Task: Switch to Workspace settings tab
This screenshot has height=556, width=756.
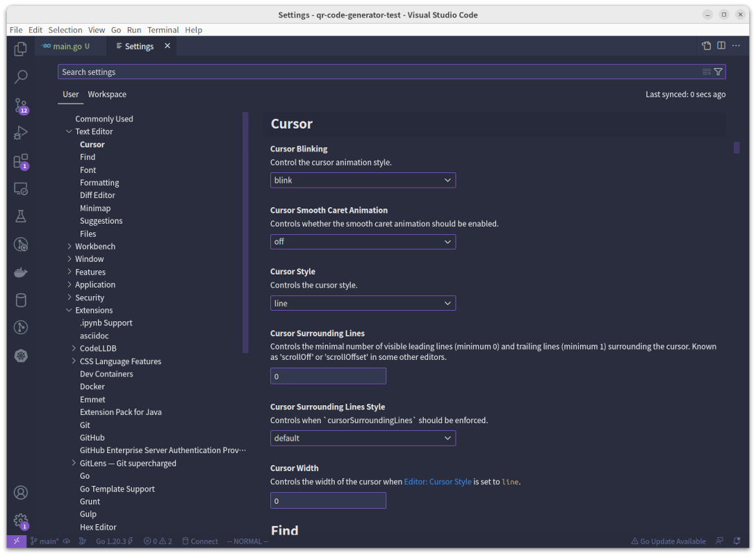Action: click(107, 95)
